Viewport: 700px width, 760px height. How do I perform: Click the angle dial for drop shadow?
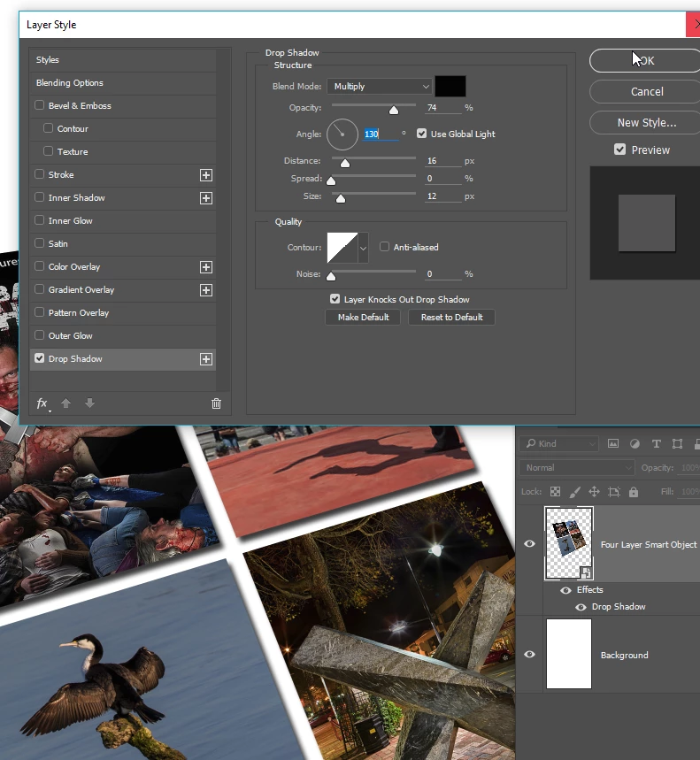[x=342, y=134]
